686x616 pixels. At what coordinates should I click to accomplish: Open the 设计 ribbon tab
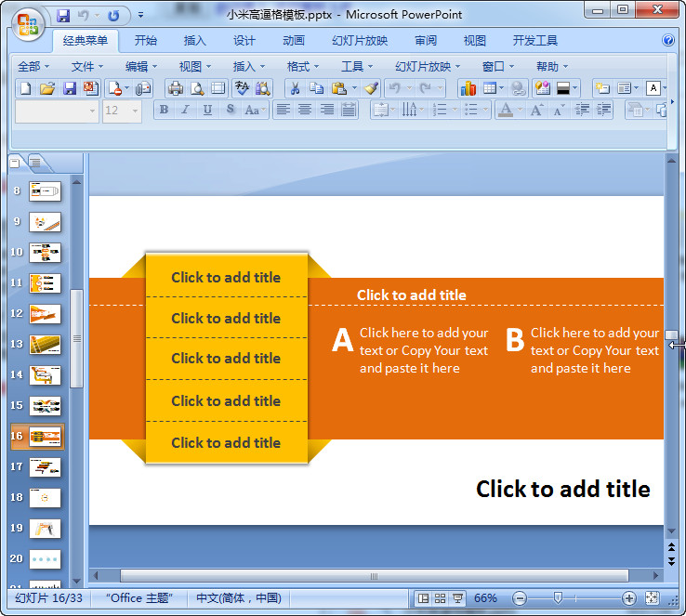[244, 41]
